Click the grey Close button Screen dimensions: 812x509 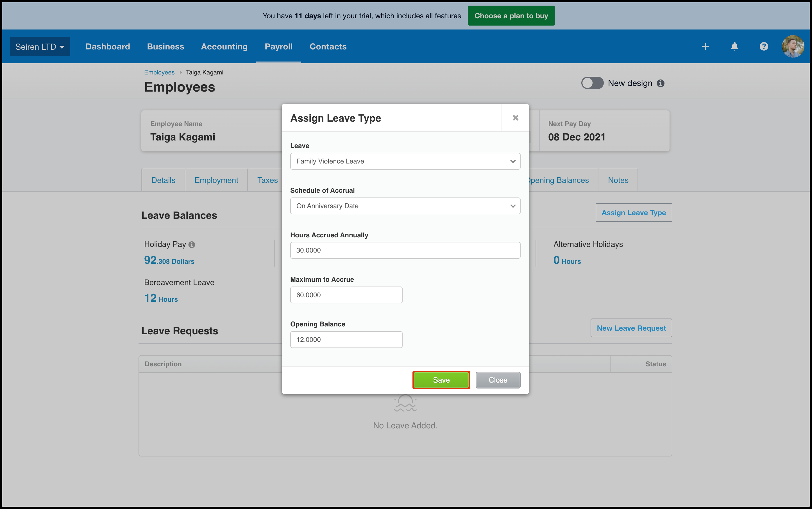coord(498,380)
